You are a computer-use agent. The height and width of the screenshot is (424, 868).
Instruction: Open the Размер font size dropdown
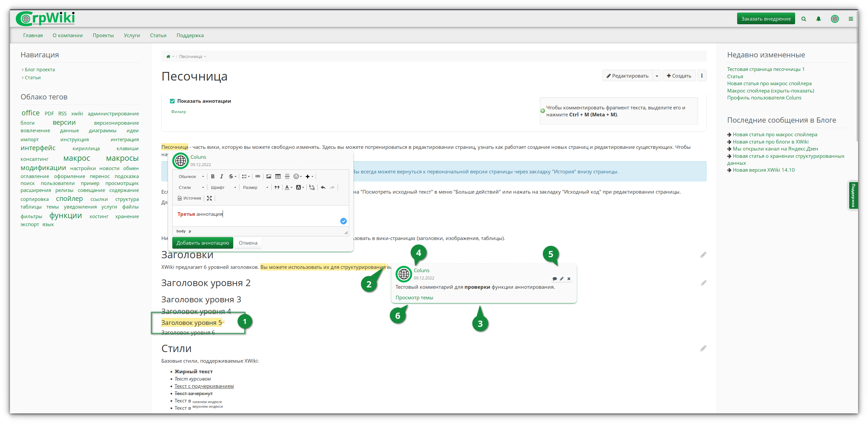(255, 187)
